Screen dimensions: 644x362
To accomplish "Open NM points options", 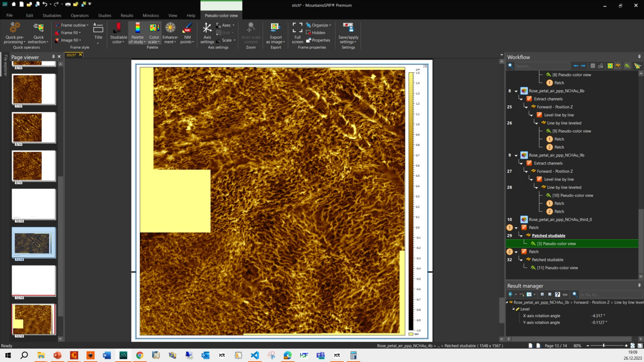I will coord(187,33).
